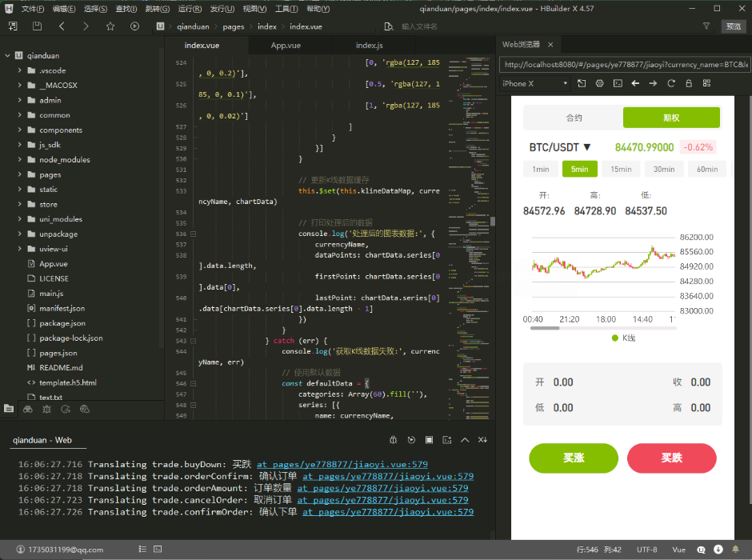Open the trade.buyDown jiaoyi.vue:579 log link

pyautogui.click(x=342, y=464)
